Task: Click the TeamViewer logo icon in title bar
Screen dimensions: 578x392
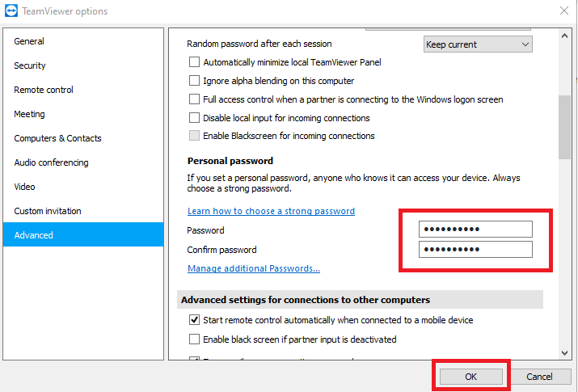Action: point(11,11)
